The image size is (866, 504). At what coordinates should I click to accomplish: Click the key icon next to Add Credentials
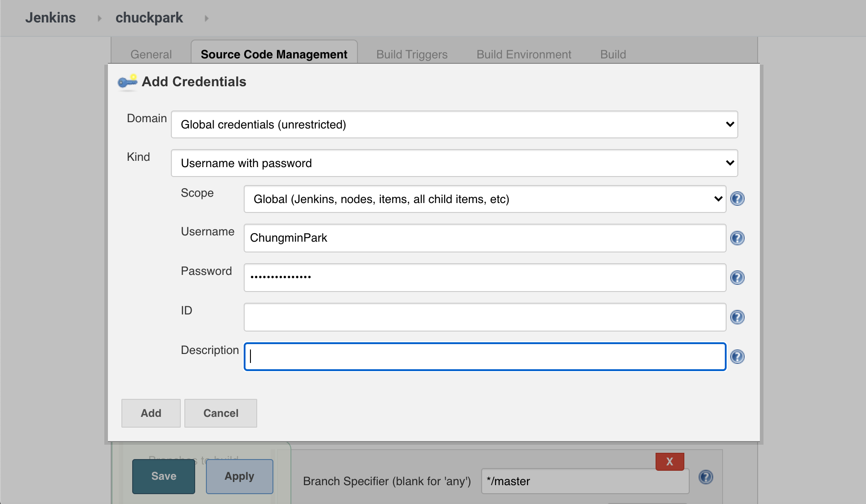127,82
